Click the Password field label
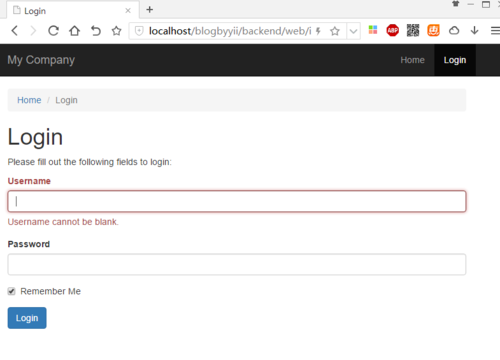The width and height of the screenshot is (500, 360). point(29,244)
